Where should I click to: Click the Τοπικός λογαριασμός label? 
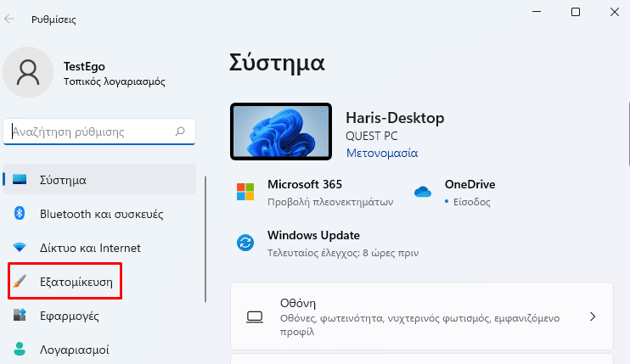pos(115,81)
